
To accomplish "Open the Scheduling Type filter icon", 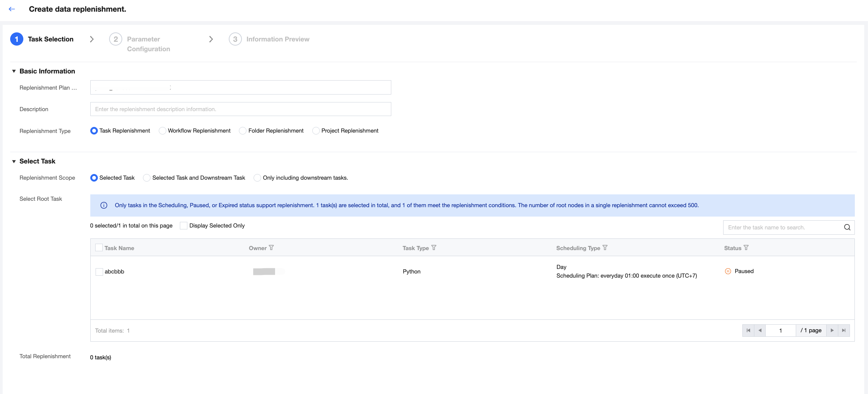I will coord(605,248).
